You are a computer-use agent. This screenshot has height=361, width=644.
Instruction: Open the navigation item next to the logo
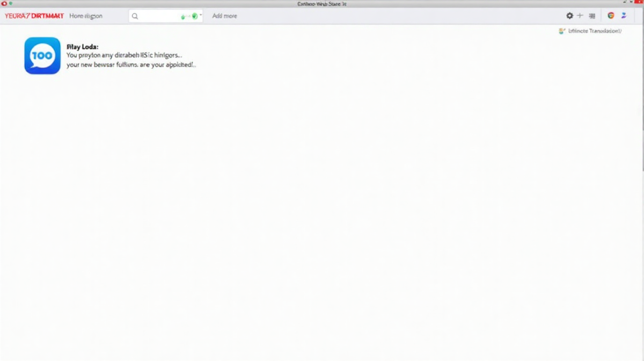point(85,16)
